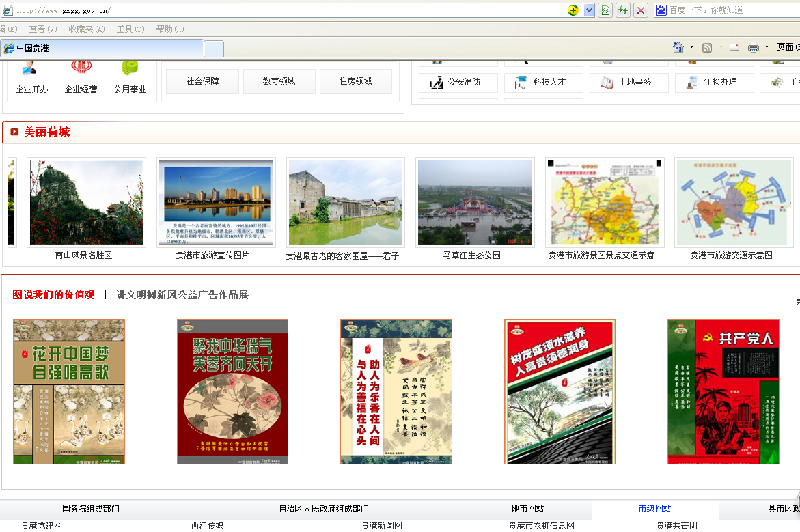Viewport: 800px width, 532px height.
Task: Click the 年检办理 icon button
Action: [715, 82]
